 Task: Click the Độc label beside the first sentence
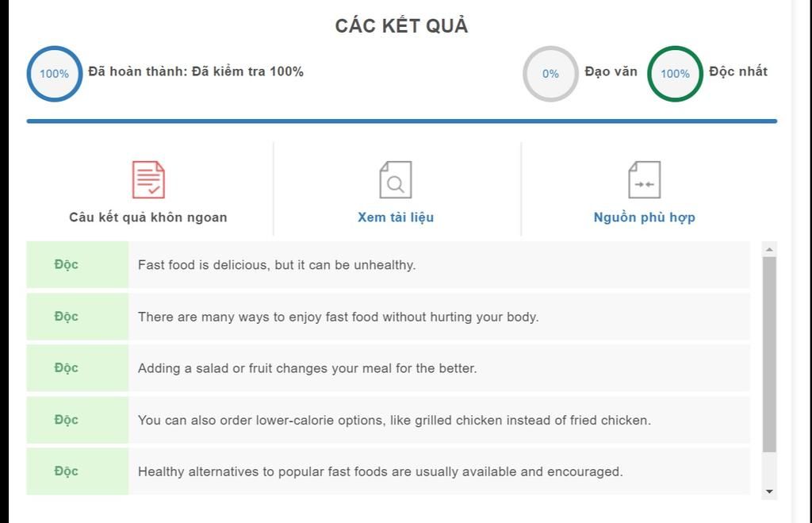tap(67, 264)
